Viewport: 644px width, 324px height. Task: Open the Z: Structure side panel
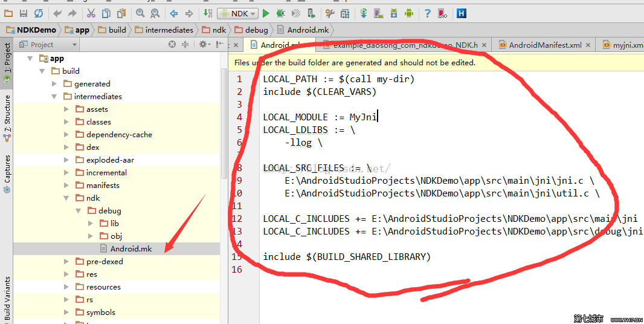click(7, 119)
